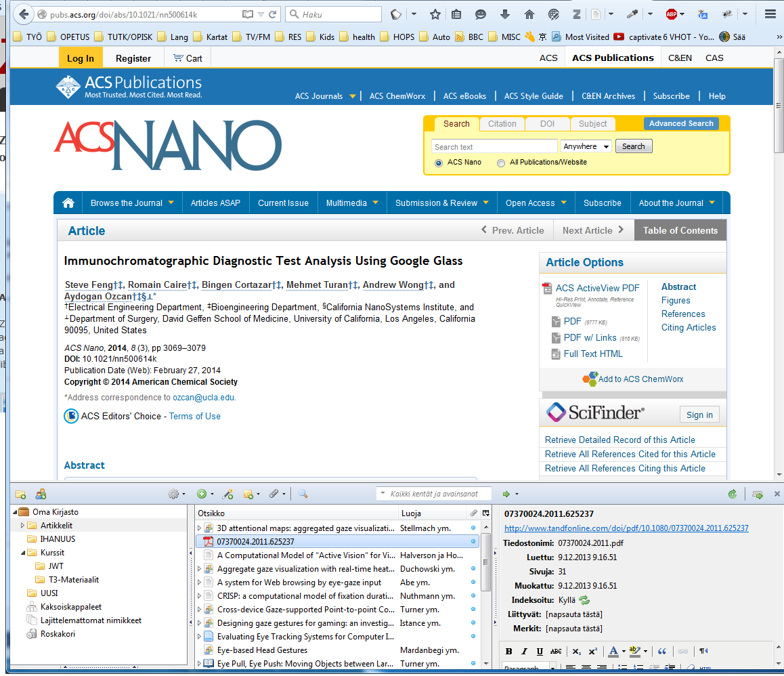Apply italic formatting in note editor
This screenshot has width=784, height=676.
point(525,651)
